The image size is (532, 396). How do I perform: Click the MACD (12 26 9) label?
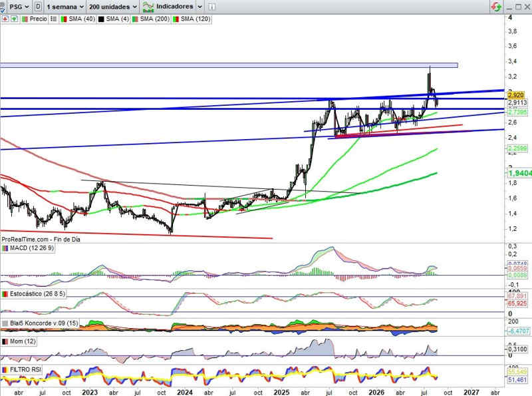tap(32, 248)
